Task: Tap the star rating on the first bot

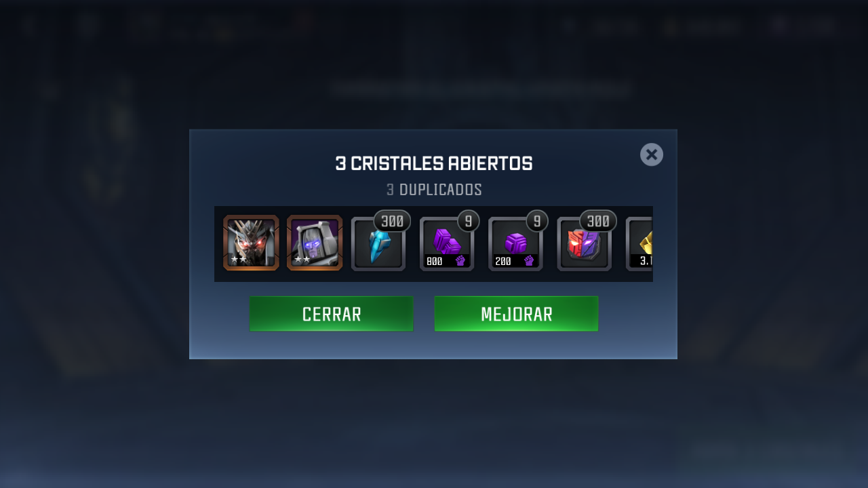Action: [x=238, y=260]
